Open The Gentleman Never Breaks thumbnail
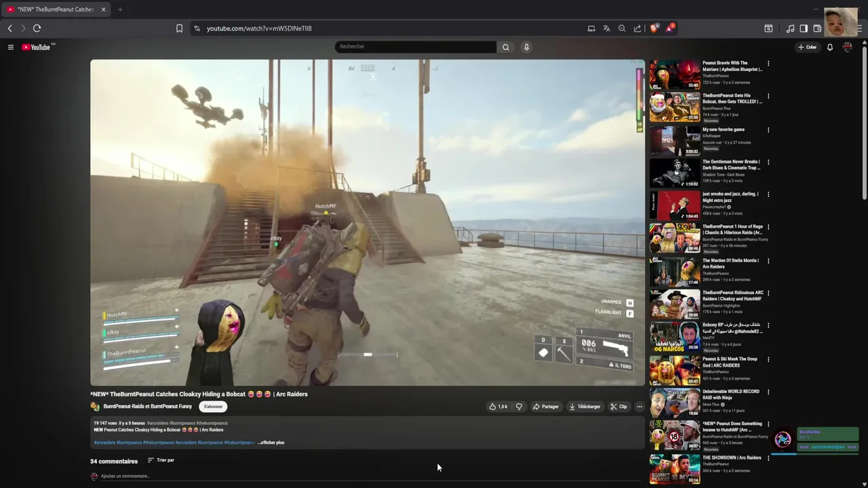Image resolution: width=868 pixels, height=488 pixels. pyautogui.click(x=675, y=173)
